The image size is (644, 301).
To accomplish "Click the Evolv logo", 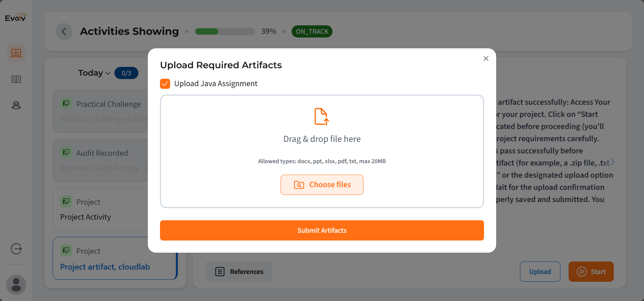I will click(x=16, y=17).
